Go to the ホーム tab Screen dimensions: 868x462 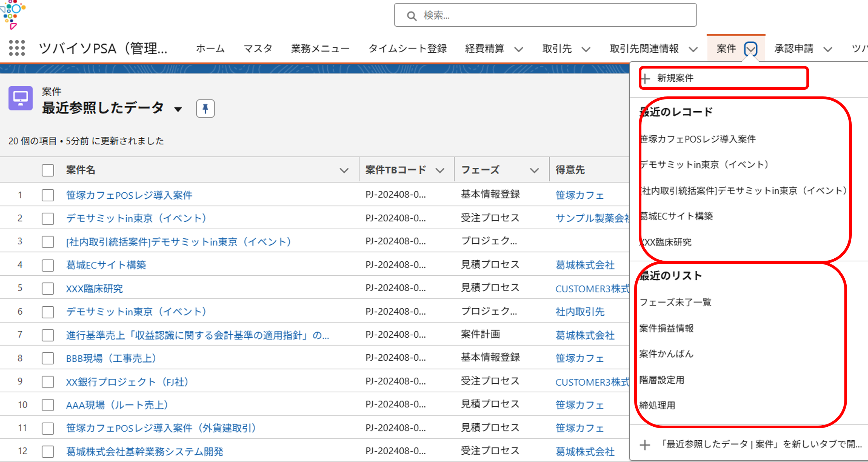(x=210, y=48)
